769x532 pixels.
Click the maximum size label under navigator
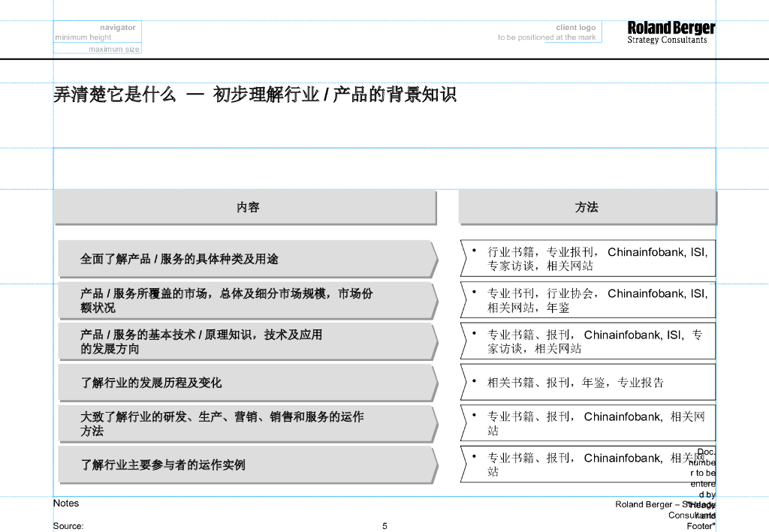click(113, 49)
